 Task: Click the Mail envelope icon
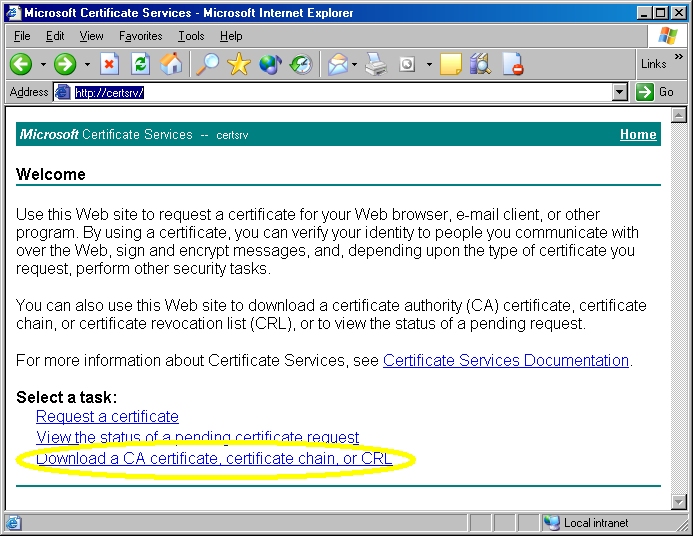coord(338,65)
